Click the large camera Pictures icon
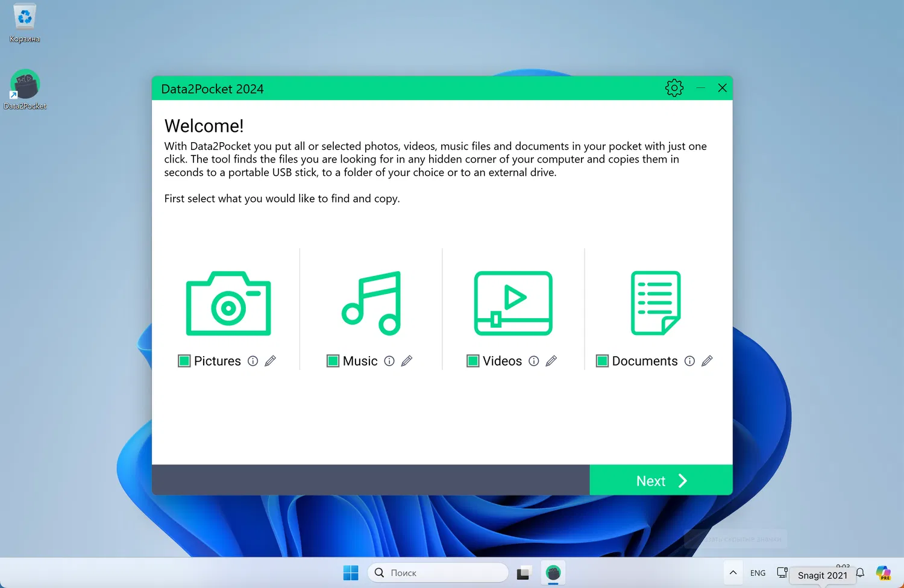904x588 pixels. point(228,303)
